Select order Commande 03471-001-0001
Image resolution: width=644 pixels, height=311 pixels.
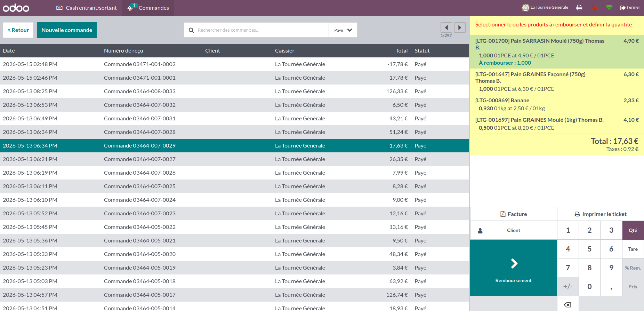[x=234, y=78]
